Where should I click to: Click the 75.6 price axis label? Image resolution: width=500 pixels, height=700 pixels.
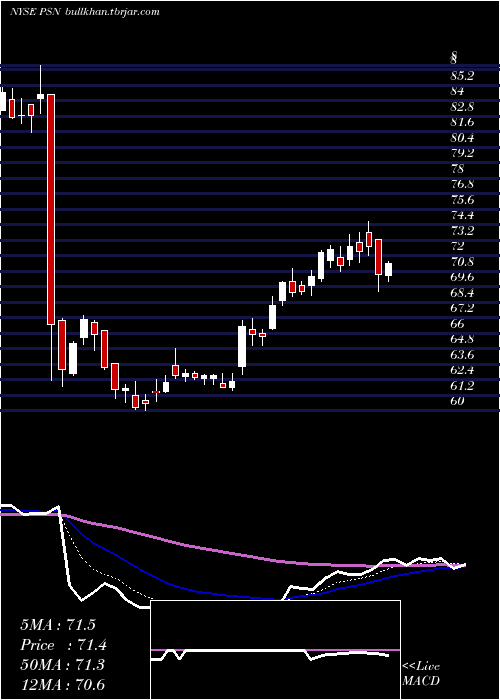coord(462,200)
